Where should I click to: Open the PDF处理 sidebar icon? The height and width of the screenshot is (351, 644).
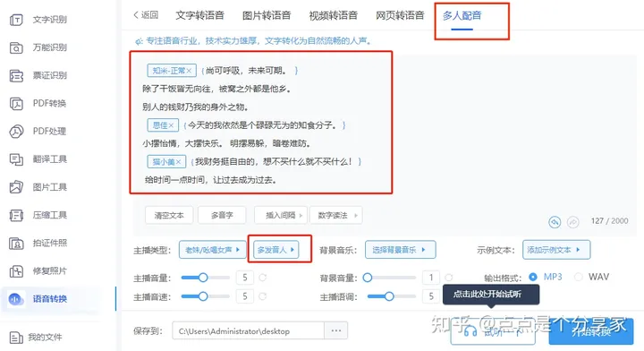[x=16, y=132]
